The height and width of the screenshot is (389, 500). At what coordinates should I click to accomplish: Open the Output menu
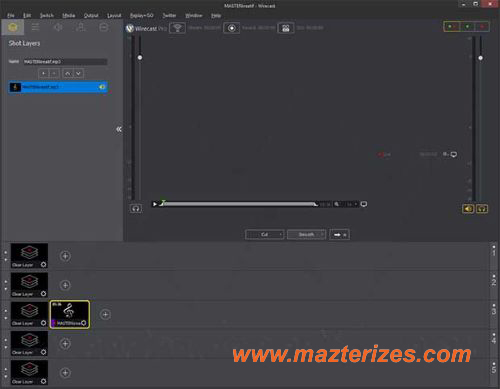[x=91, y=15]
